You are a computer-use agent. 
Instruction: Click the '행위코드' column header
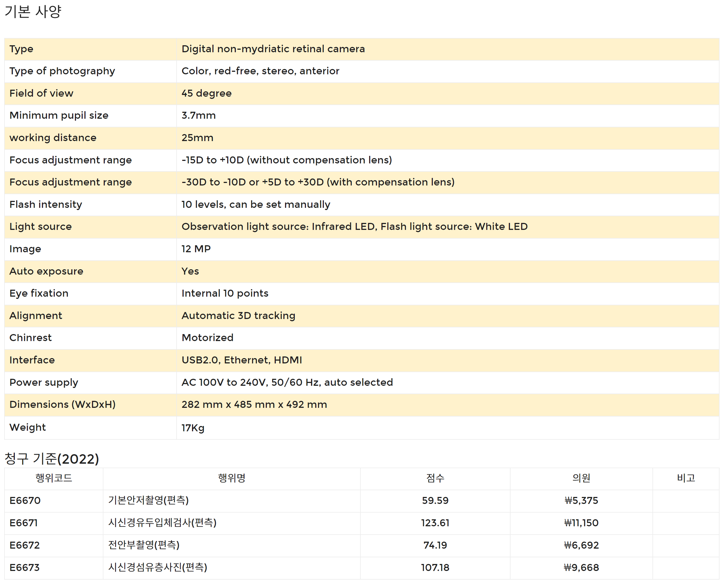click(54, 478)
